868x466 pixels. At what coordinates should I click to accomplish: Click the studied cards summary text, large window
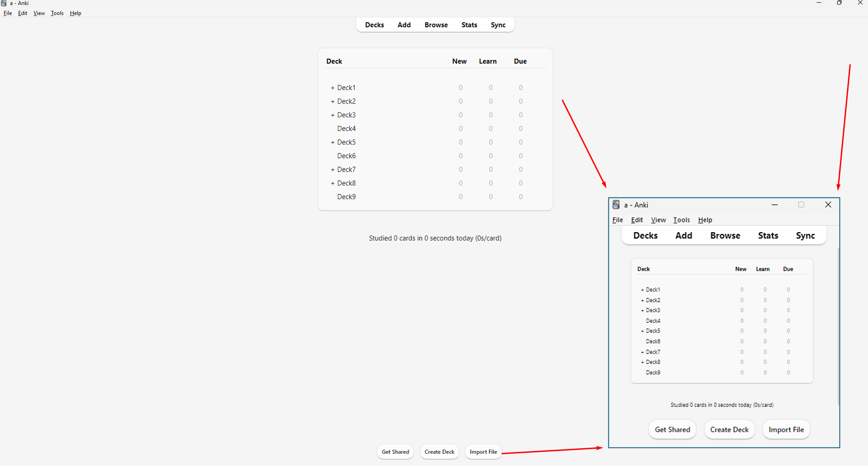click(435, 238)
